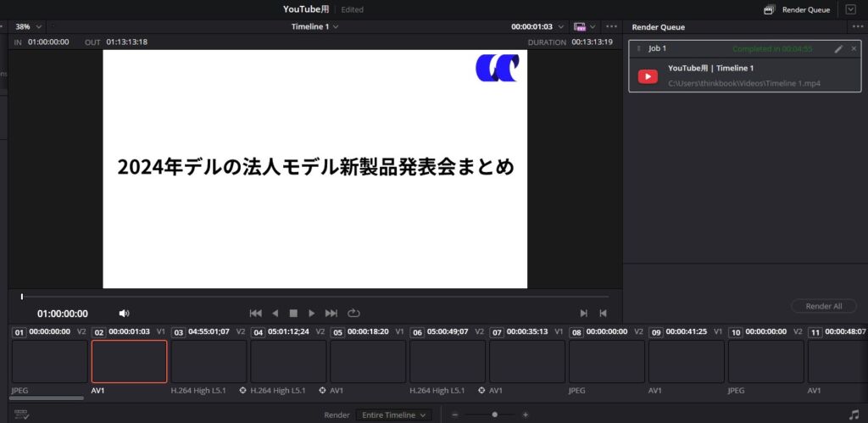Viewport: 868px width, 423px height.
Task: Mute audio with the speaker icon
Action: pos(124,314)
